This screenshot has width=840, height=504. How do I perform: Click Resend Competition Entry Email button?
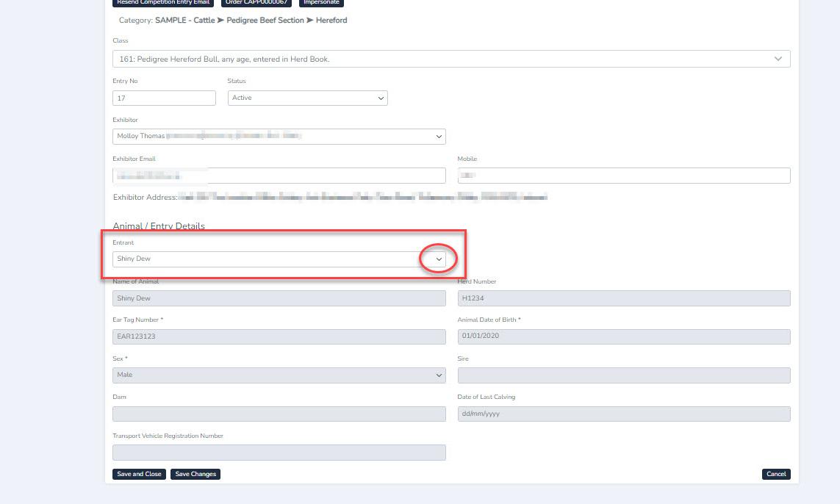[163, 3]
